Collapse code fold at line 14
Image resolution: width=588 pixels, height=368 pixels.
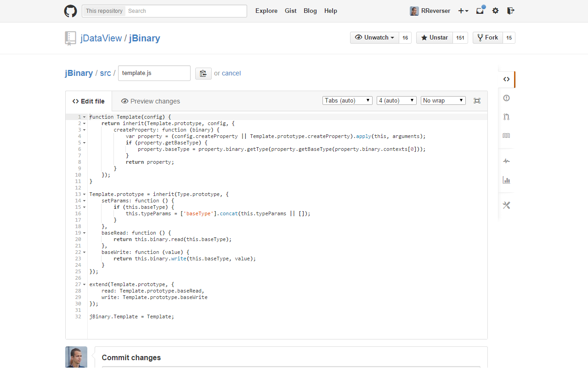click(x=85, y=201)
